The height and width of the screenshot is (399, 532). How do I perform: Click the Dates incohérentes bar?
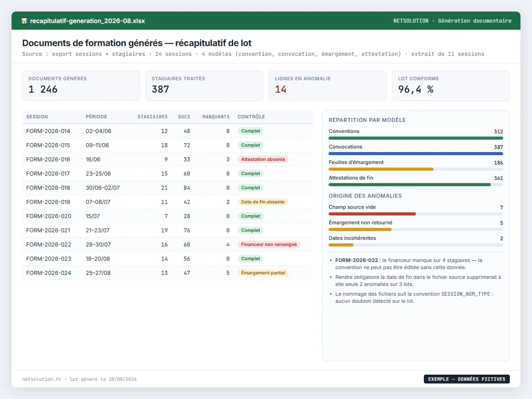[341, 245]
